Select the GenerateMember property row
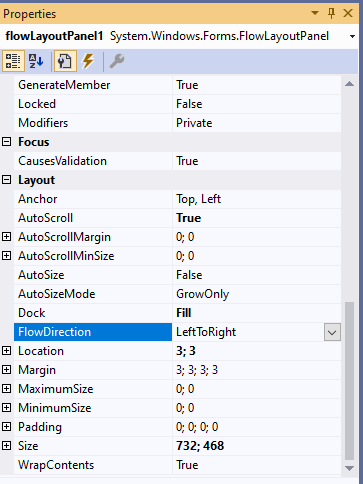 click(x=177, y=85)
